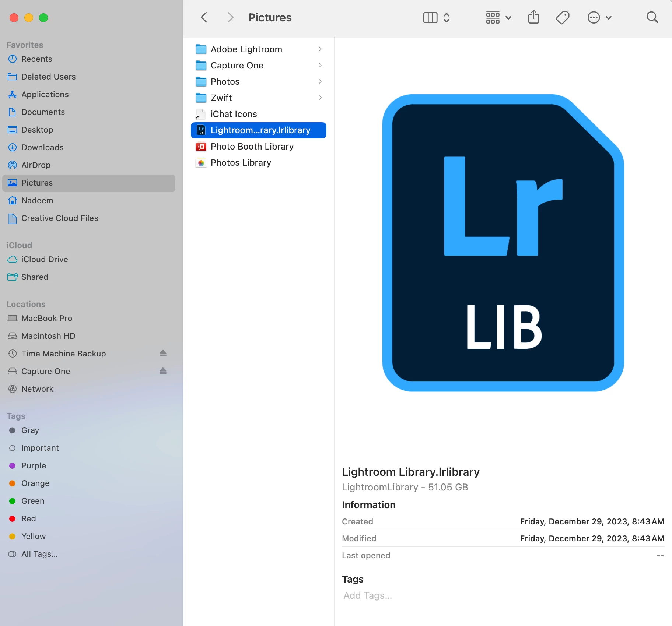Click the Share toolbar icon
The image size is (672, 626).
click(x=533, y=17)
